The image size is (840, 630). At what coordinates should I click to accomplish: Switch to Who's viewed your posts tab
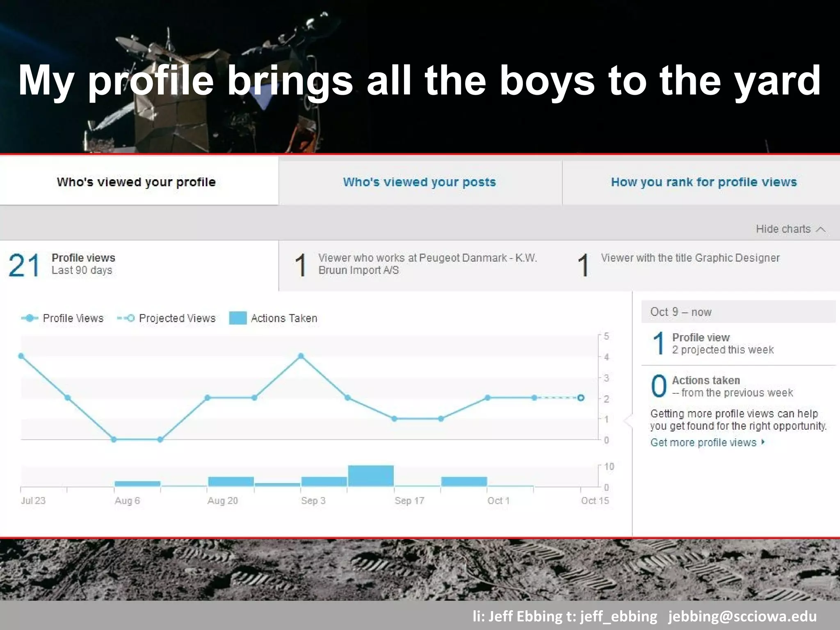tap(419, 182)
